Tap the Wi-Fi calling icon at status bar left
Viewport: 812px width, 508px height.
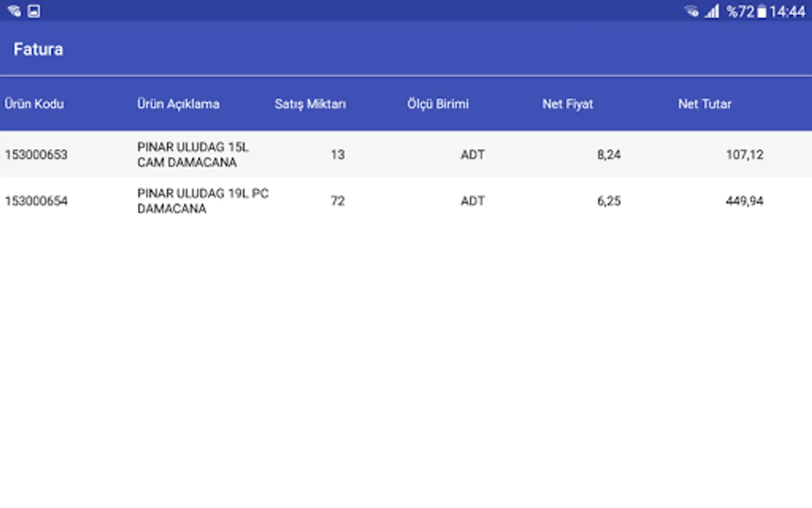(x=14, y=11)
